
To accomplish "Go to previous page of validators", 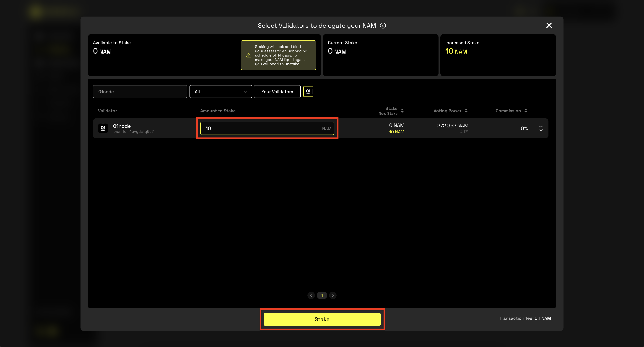I will [311, 295].
